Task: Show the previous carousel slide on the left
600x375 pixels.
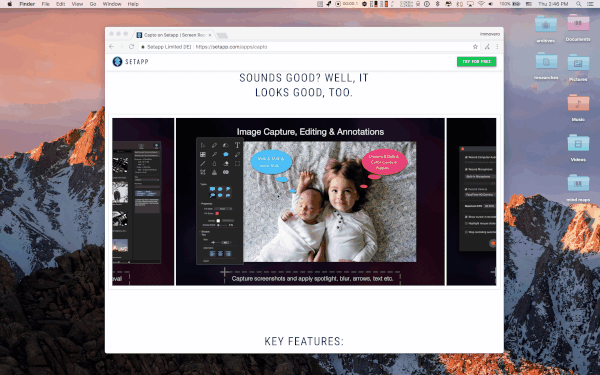Action: pos(143,202)
